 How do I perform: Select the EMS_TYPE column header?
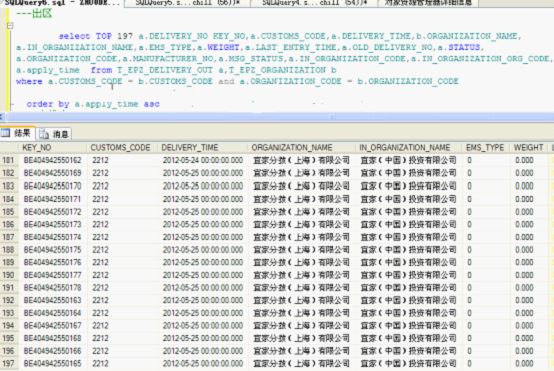pyautogui.click(x=485, y=147)
